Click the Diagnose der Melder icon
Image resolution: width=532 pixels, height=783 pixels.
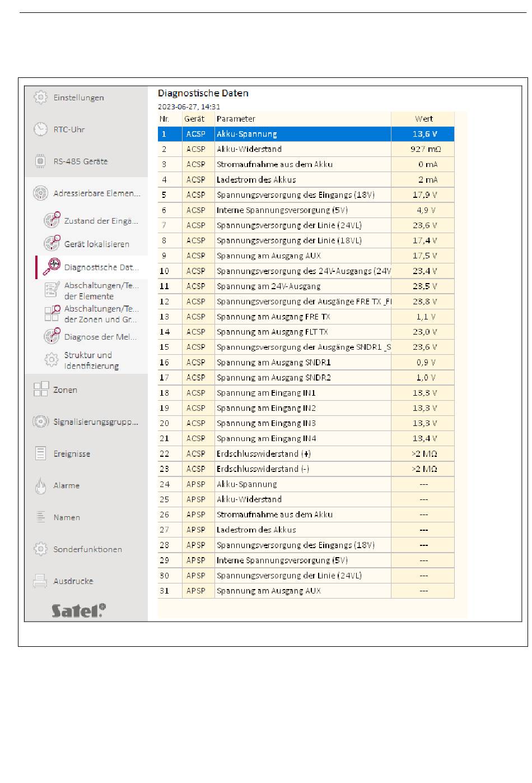point(52,336)
